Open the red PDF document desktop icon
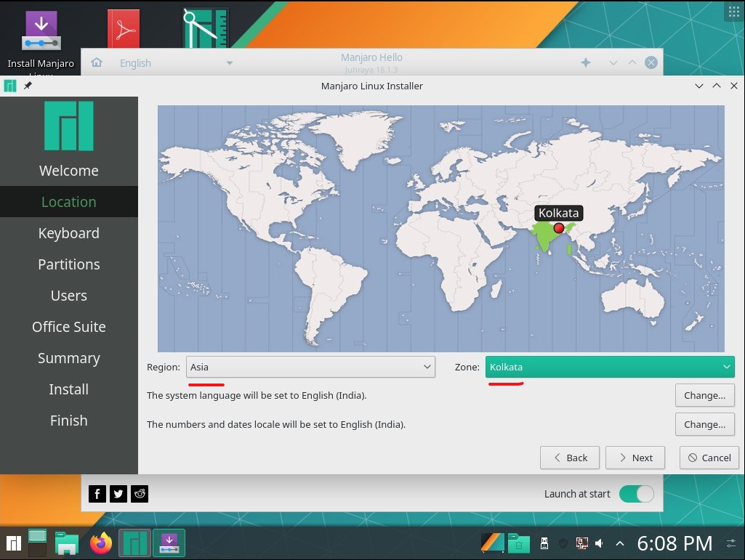The width and height of the screenshot is (745, 560). pos(124,30)
